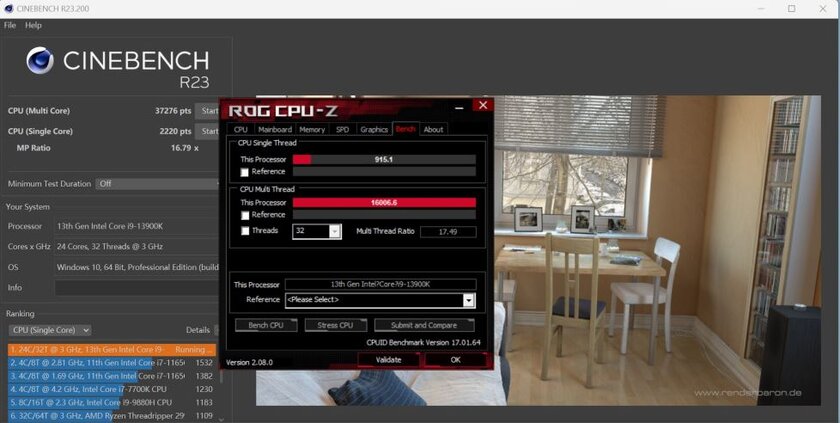This screenshot has height=423, width=840.
Task: Switch to the Graphics tab in CPU-Z
Action: click(374, 130)
